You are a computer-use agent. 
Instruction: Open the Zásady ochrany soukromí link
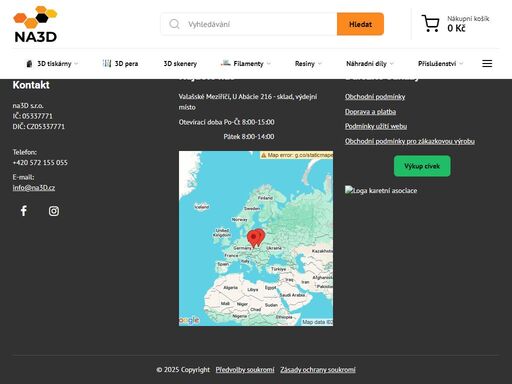pyautogui.click(x=318, y=370)
